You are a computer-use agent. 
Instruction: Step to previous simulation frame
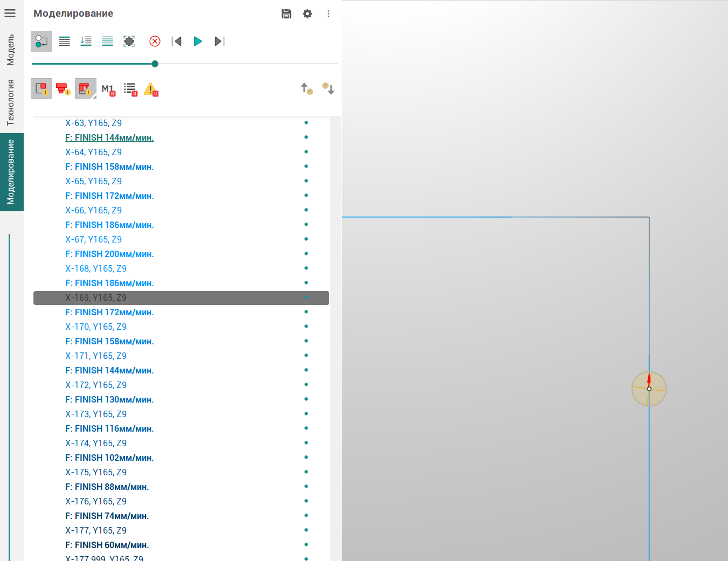coord(176,41)
